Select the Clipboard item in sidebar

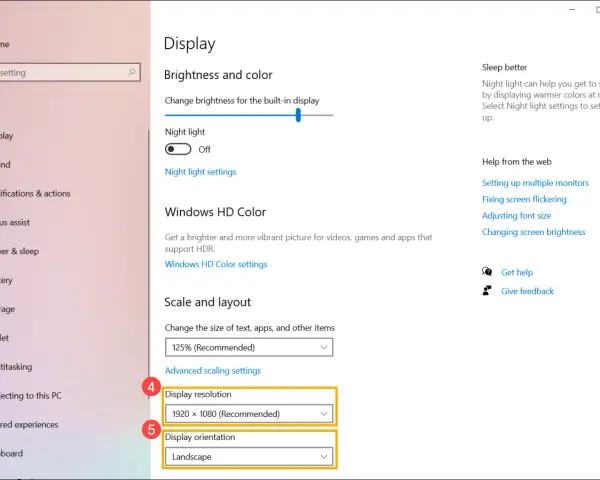11,453
